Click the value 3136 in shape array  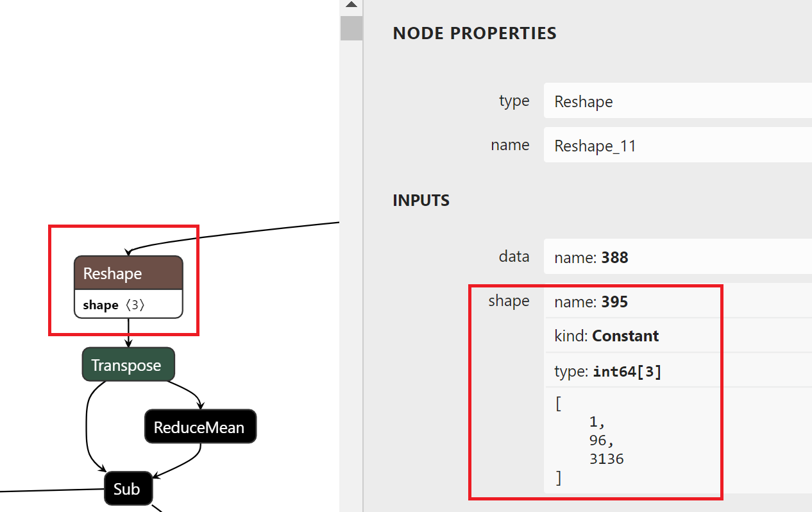click(x=606, y=459)
